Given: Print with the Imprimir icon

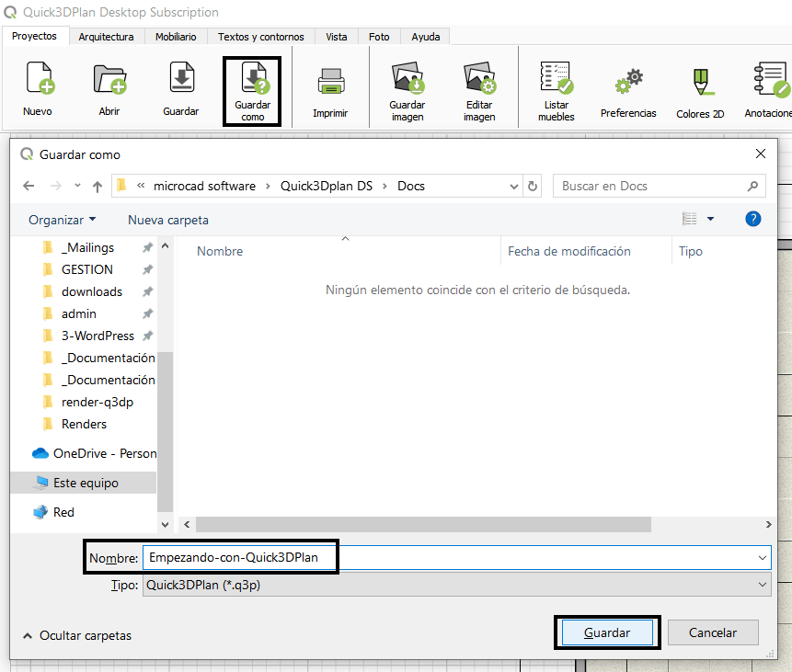Looking at the screenshot, I should pos(330,93).
